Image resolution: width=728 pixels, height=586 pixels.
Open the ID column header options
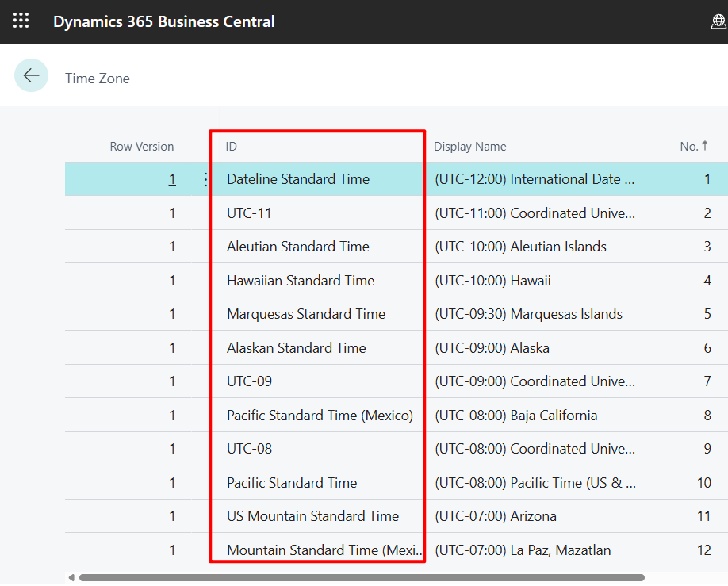pos(232,147)
